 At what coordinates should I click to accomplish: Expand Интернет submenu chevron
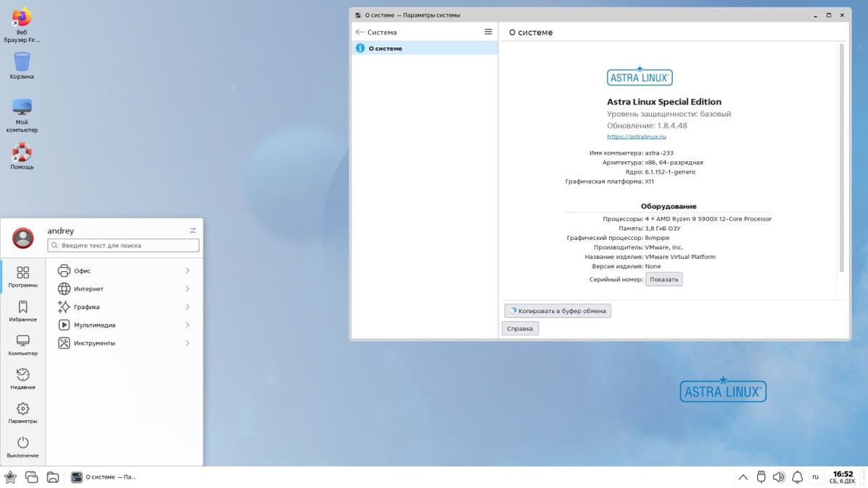point(187,288)
